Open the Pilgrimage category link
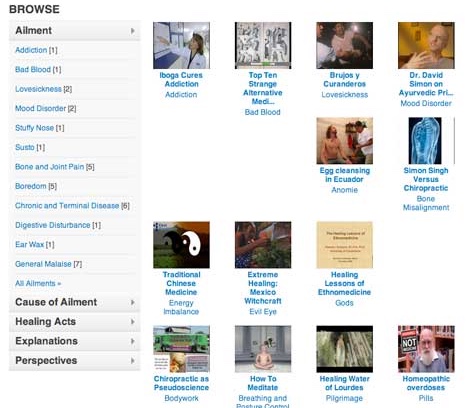 click(x=344, y=398)
